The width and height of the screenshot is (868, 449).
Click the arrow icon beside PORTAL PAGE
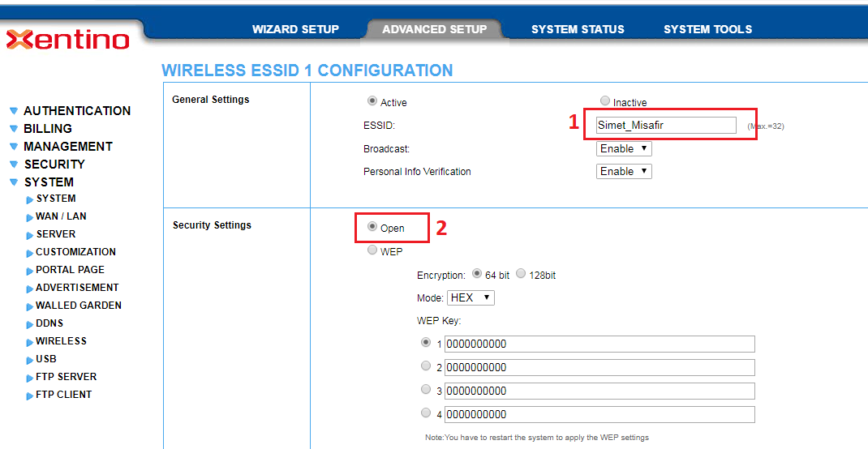[x=30, y=271]
